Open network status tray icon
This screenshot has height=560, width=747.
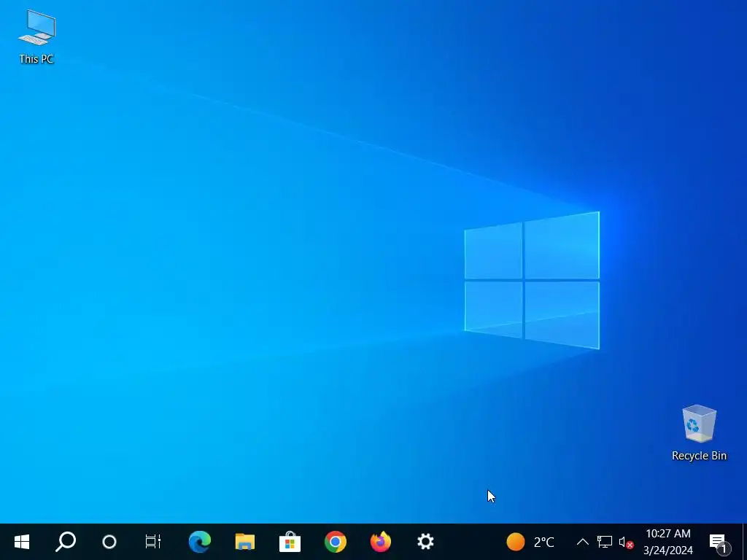pos(605,542)
